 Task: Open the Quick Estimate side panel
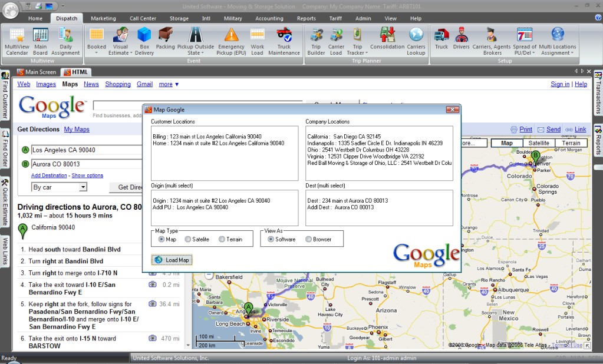[5, 203]
